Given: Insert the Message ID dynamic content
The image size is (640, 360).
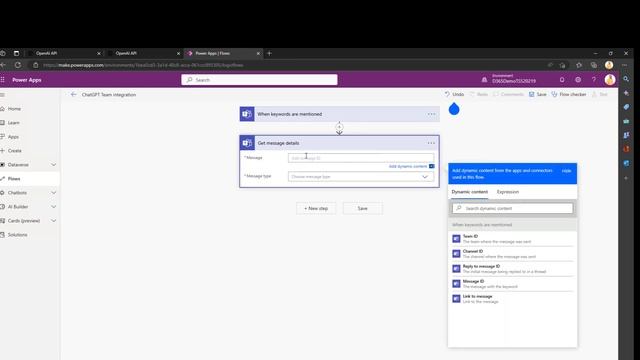Looking at the screenshot, I should [512, 284].
